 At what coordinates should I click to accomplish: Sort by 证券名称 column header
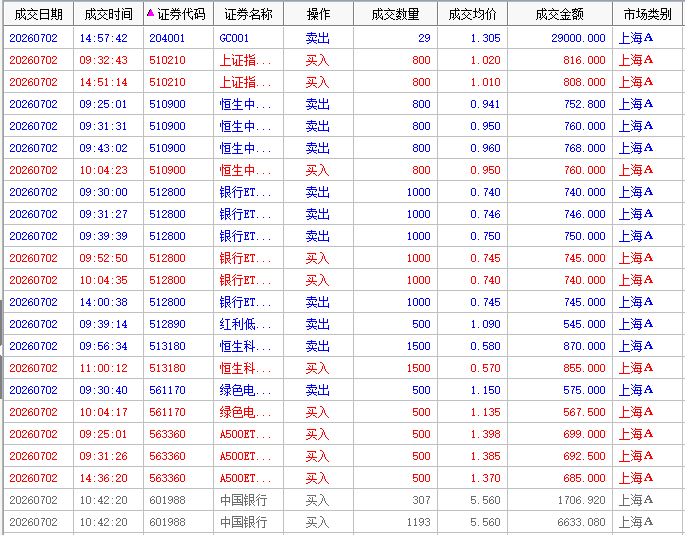click(x=248, y=14)
